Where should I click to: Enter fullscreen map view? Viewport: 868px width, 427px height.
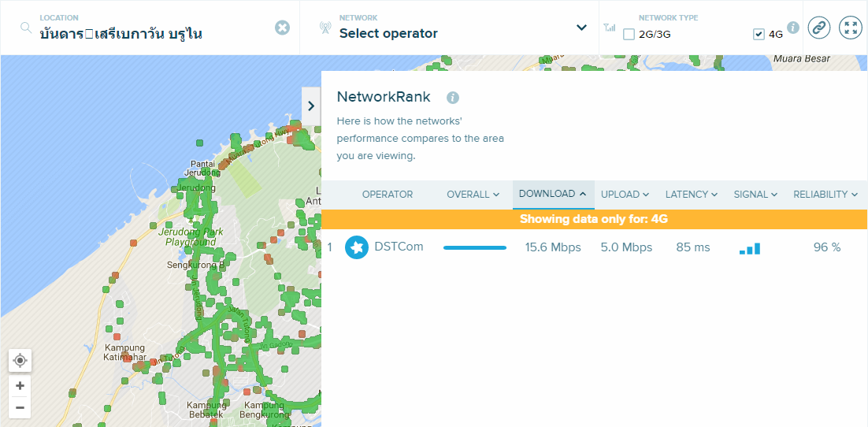pyautogui.click(x=851, y=27)
